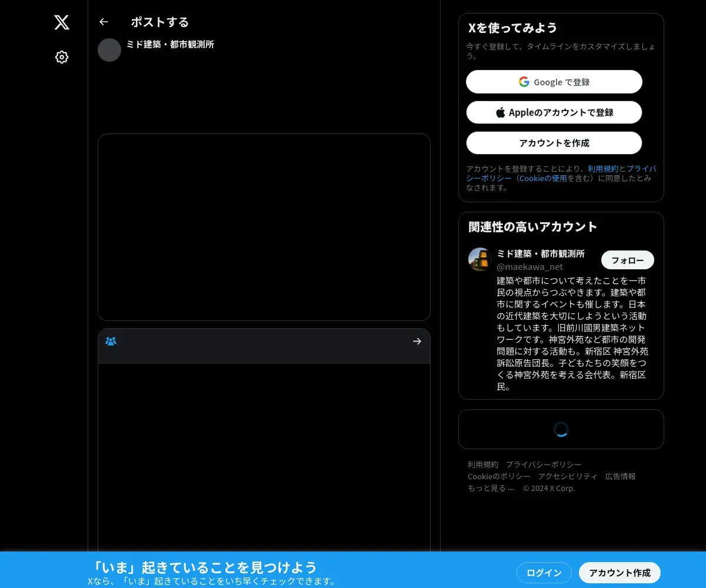Click the Xを使ってみよう heading
Image resolution: width=706 pixels, height=588 pixels.
tap(512, 28)
